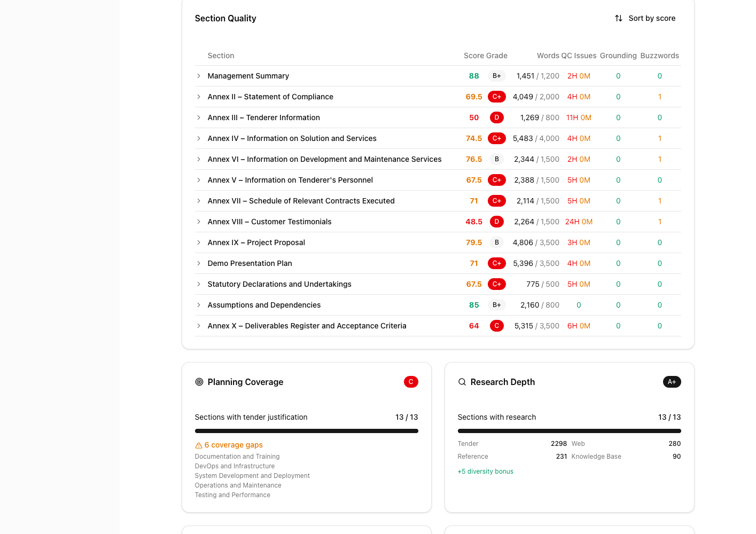Click the Score column header
Image resolution: width=756 pixels, height=534 pixels.
pyautogui.click(x=474, y=56)
